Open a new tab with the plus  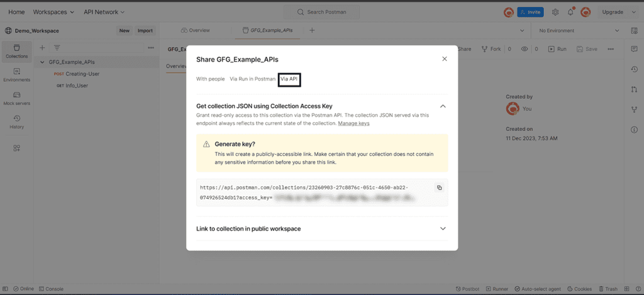point(312,30)
